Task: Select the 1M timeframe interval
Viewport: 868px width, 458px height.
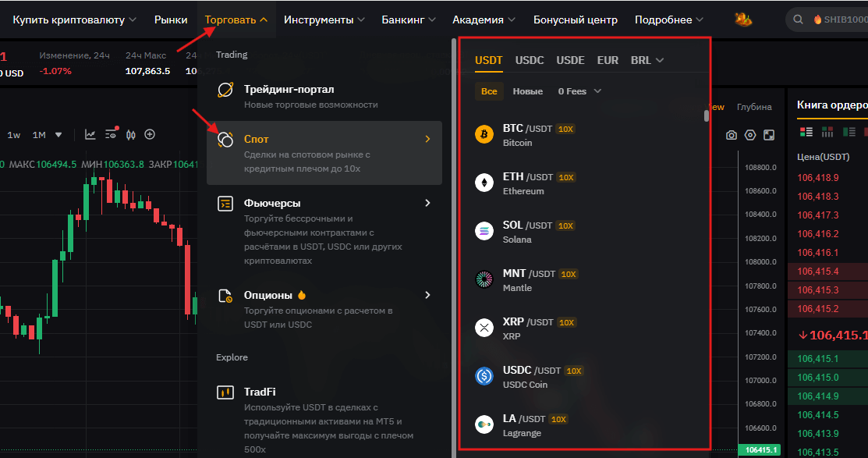Action: click(39, 135)
